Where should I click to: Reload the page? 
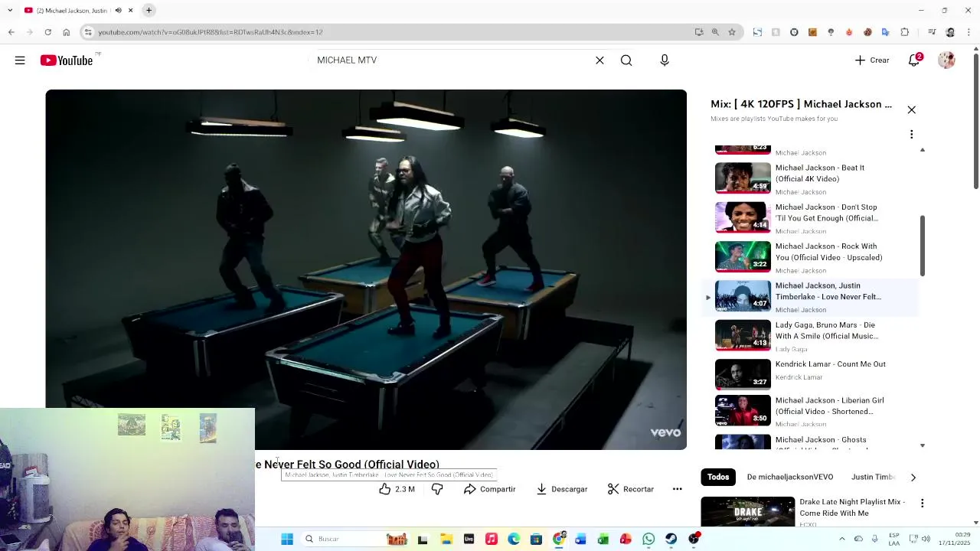coord(47,32)
